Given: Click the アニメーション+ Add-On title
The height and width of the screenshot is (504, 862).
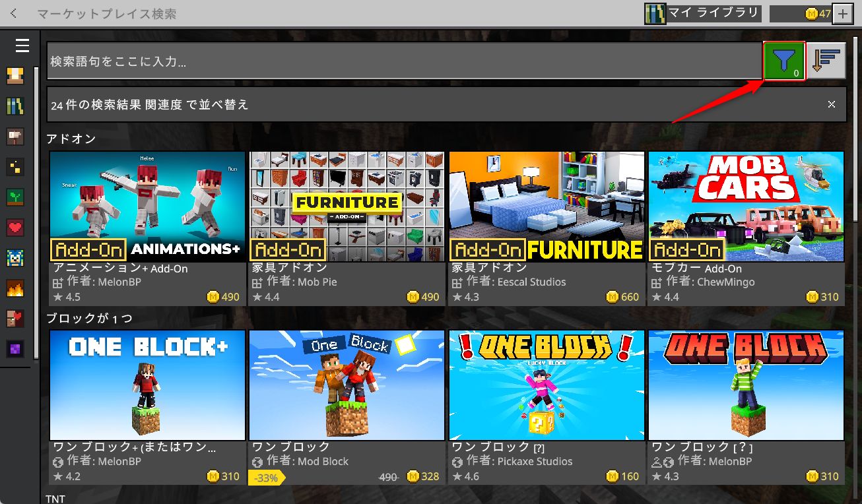Looking at the screenshot, I should pyautogui.click(x=120, y=268).
